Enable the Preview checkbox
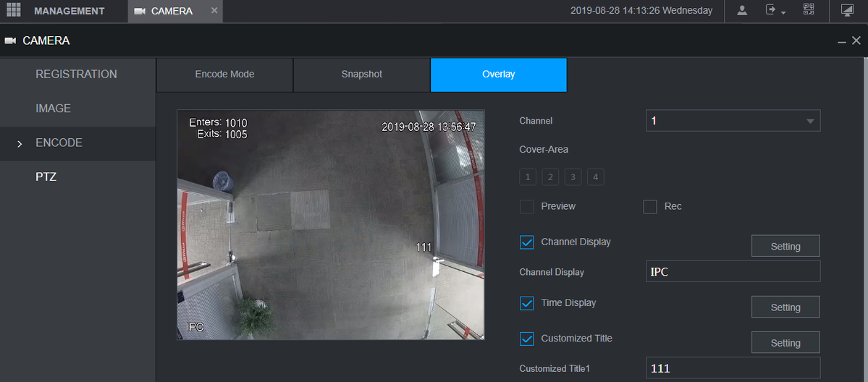The image size is (868, 382). pyautogui.click(x=527, y=206)
